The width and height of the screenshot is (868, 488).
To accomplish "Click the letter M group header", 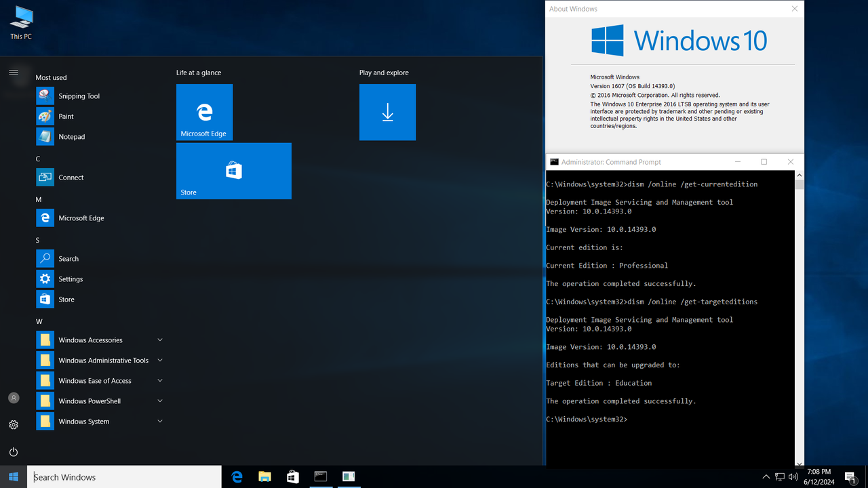I will pyautogui.click(x=39, y=199).
